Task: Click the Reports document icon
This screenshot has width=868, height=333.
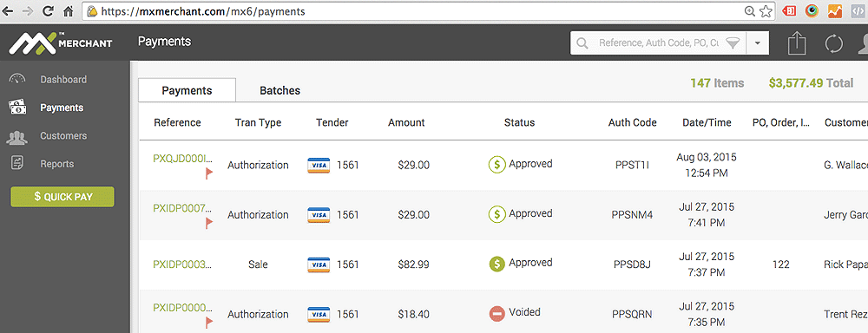Action: point(17,164)
